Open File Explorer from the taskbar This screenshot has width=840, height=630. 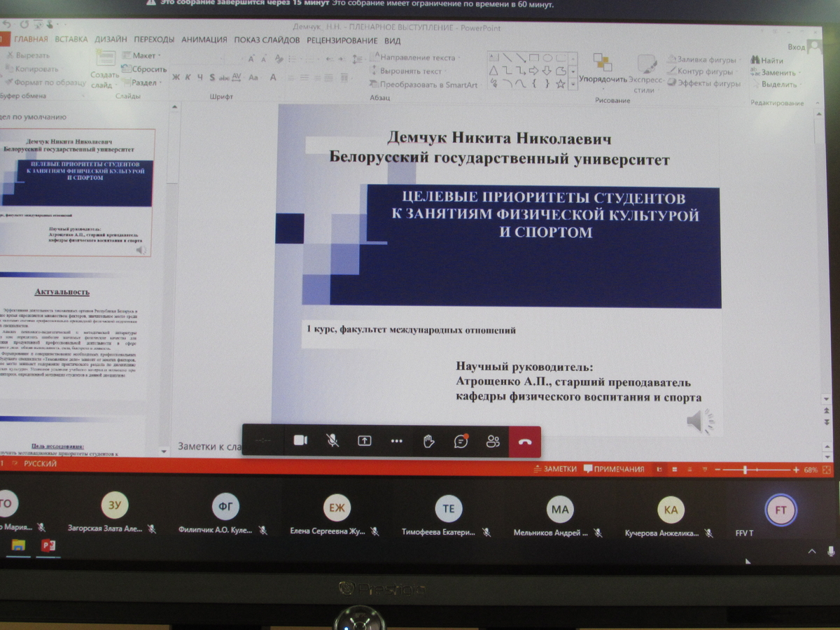point(18,545)
